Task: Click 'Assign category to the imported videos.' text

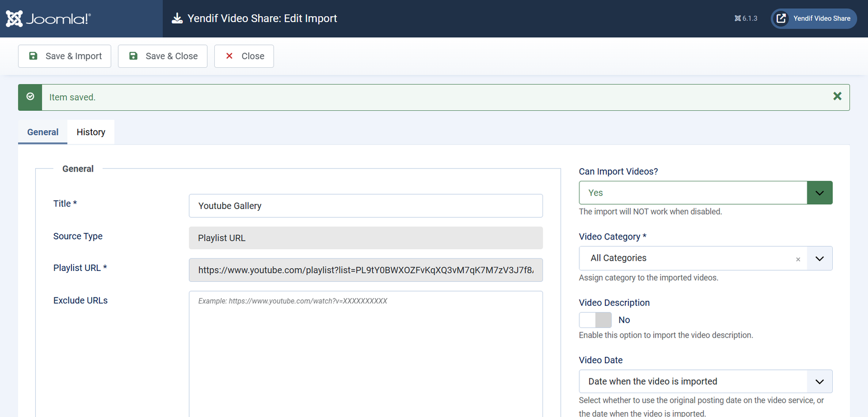Action: (648, 277)
